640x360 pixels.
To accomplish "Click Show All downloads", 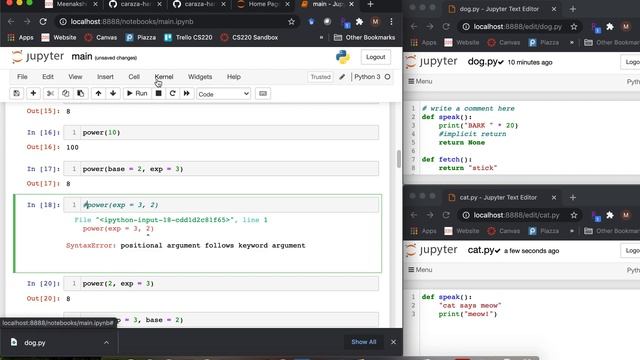I will 364,342.
